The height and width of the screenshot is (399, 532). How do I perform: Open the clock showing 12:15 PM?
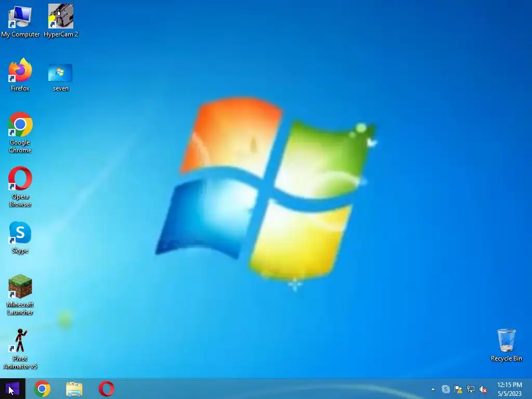pos(510,385)
